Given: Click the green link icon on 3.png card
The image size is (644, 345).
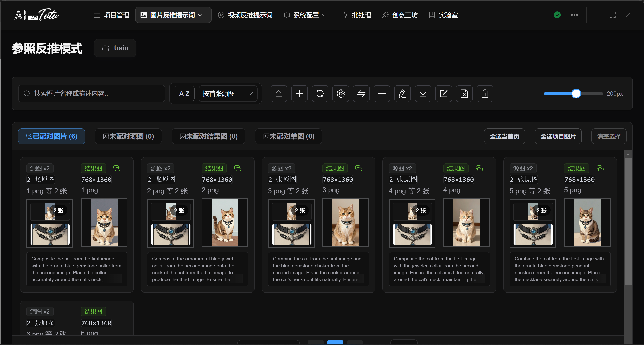Looking at the screenshot, I should coord(358,168).
